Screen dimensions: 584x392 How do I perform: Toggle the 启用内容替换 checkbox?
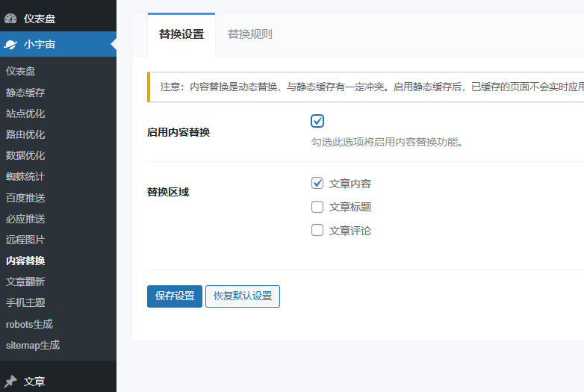click(x=317, y=121)
